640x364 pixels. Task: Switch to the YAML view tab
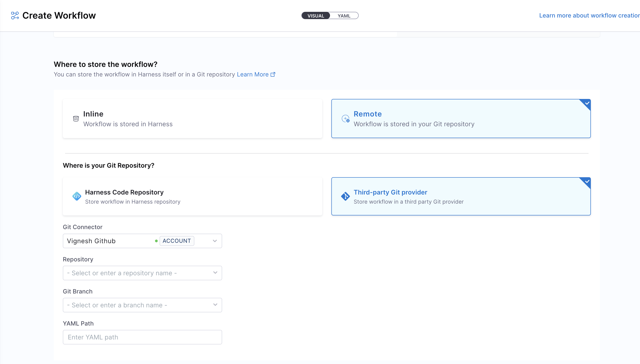(x=344, y=16)
